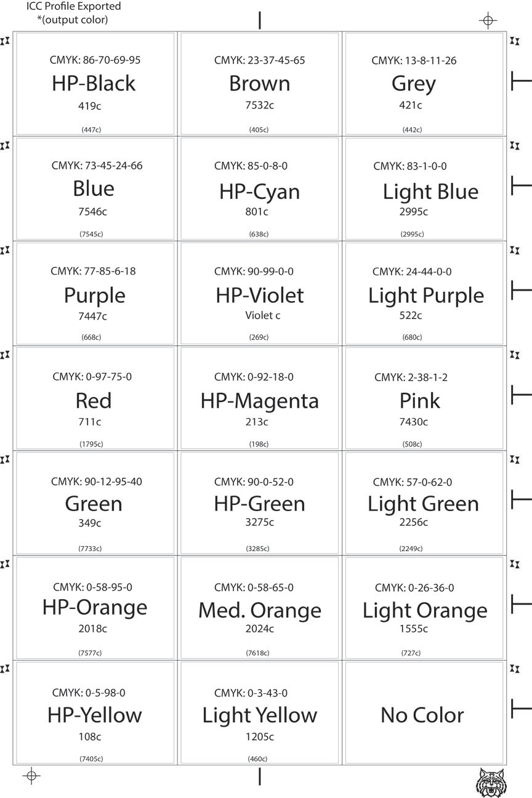Click the ICC Profile Exported heading text
Image resolution: width=532 pixels, height=798 pixels.
coord(73,7)
